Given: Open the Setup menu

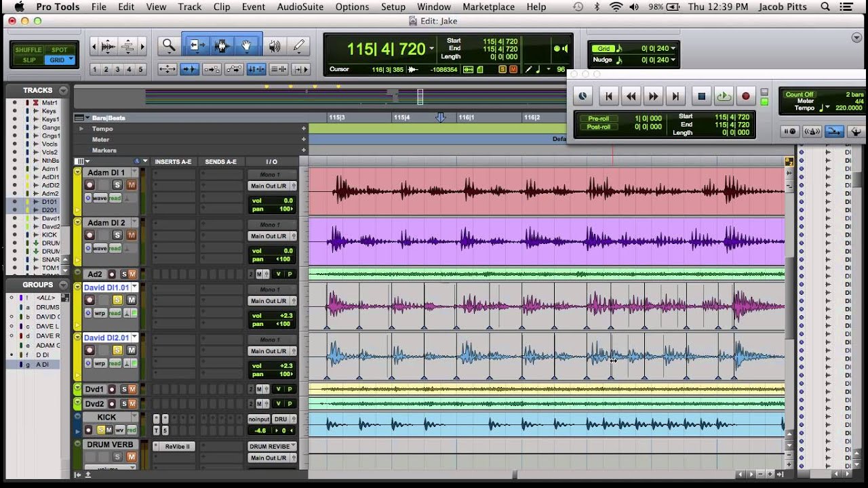Looking at the screenshot, I should 393,7.
